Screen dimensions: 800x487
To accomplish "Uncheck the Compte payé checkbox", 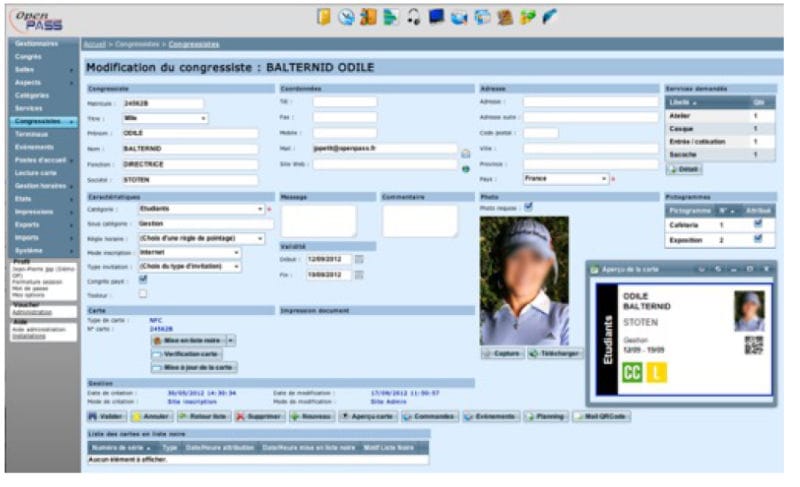I will click(x=143, y=279).
